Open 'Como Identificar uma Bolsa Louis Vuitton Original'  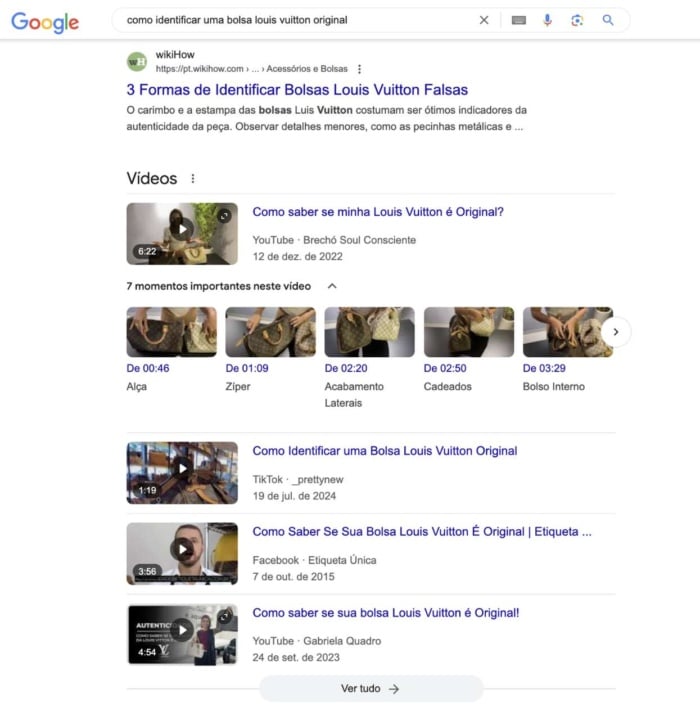pos(384,451)
